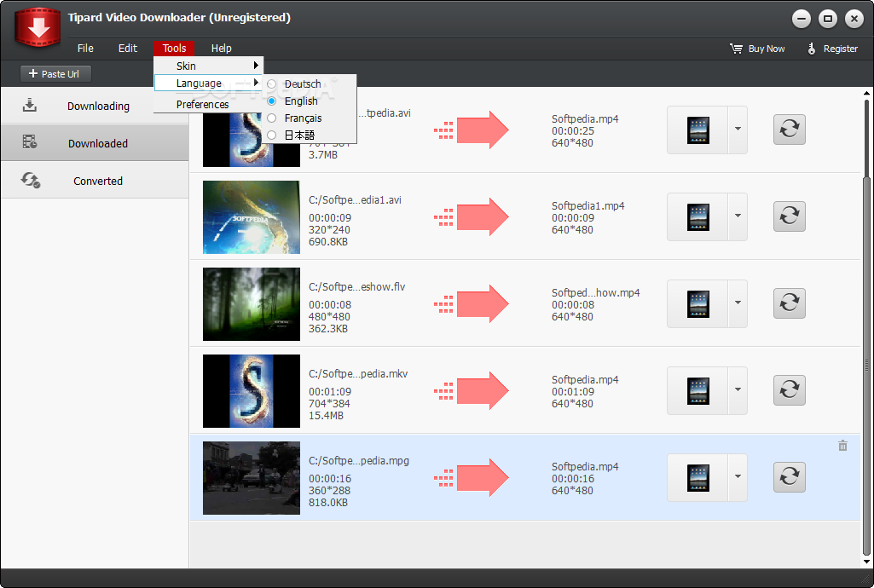This screenshot has width=874, height=588.
Task: Click the red arrow in the pedia.mkv row
Action: point(472,390)
